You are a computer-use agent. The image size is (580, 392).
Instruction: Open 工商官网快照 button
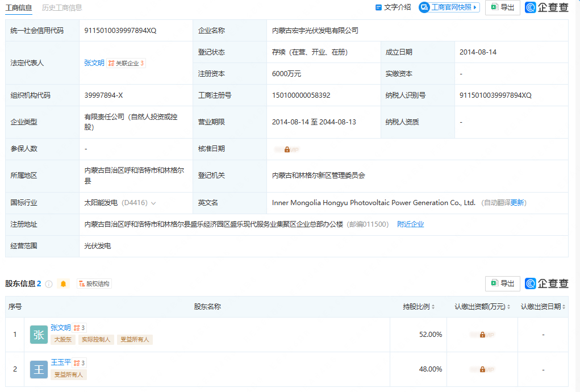(449, 7)
